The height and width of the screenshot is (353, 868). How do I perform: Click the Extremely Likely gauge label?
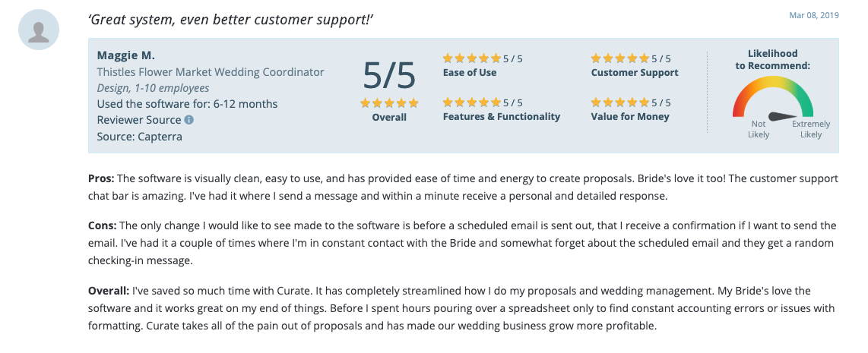click(x=811, y=129)
